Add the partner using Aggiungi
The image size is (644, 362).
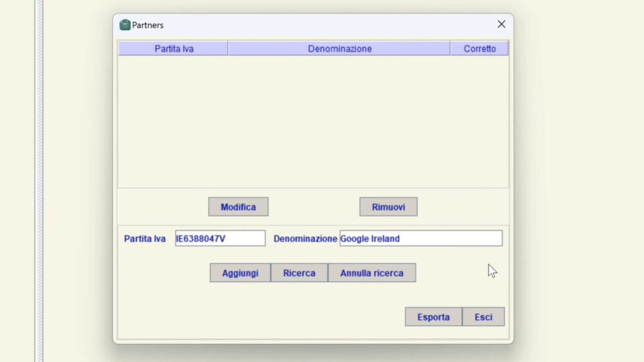(x=240, y=273)
